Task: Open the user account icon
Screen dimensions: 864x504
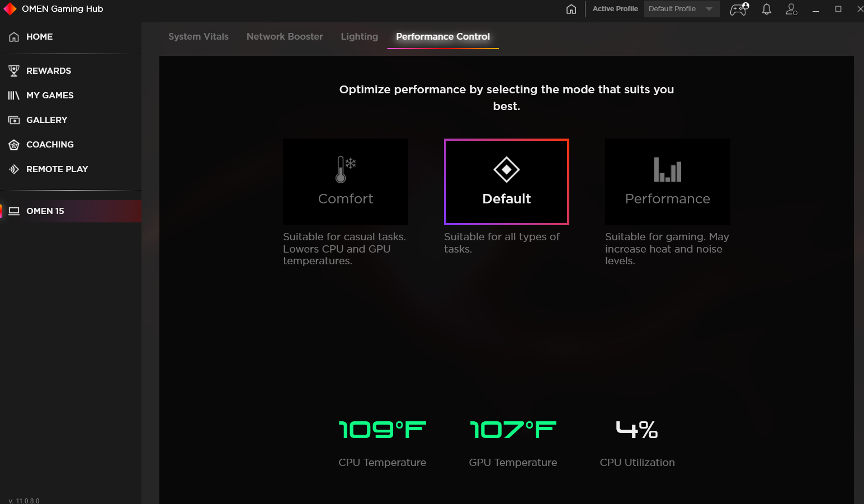Action: [791, 9]
